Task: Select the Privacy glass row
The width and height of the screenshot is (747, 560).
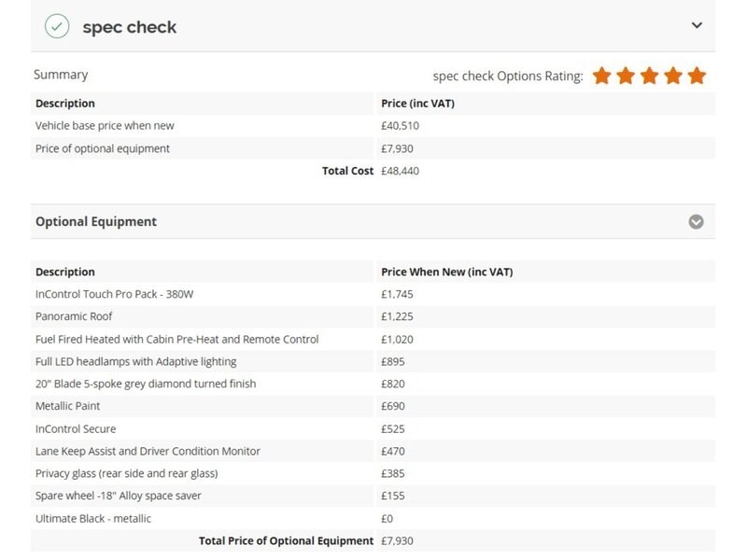Action: tap(373, 473)
